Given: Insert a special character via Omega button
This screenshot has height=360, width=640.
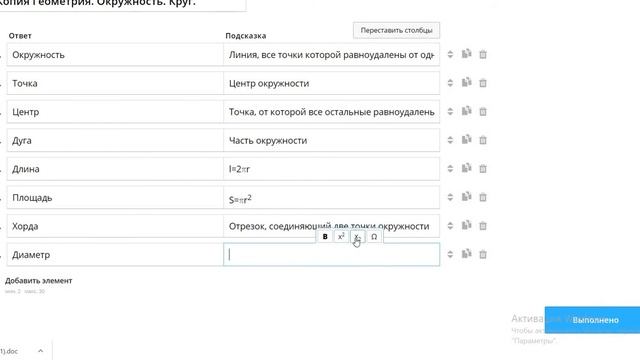Looking at the screenshot, I should coord(374,237).
